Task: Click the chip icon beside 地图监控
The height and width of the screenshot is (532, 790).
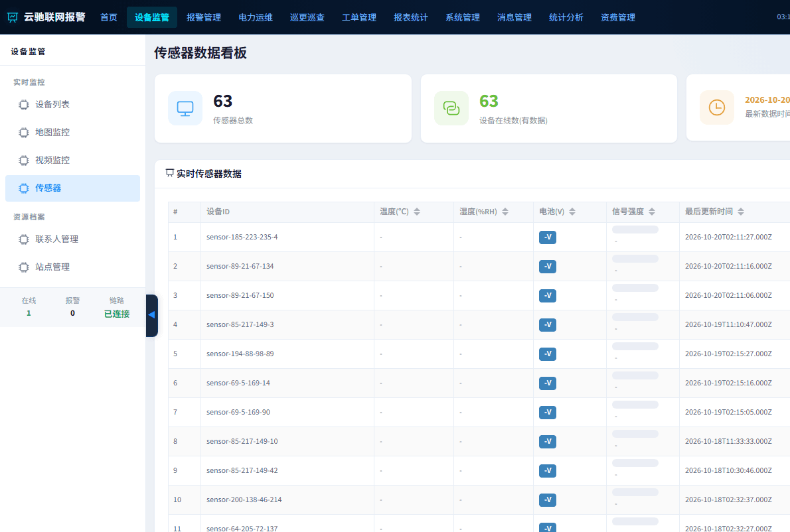Action: 24,133
